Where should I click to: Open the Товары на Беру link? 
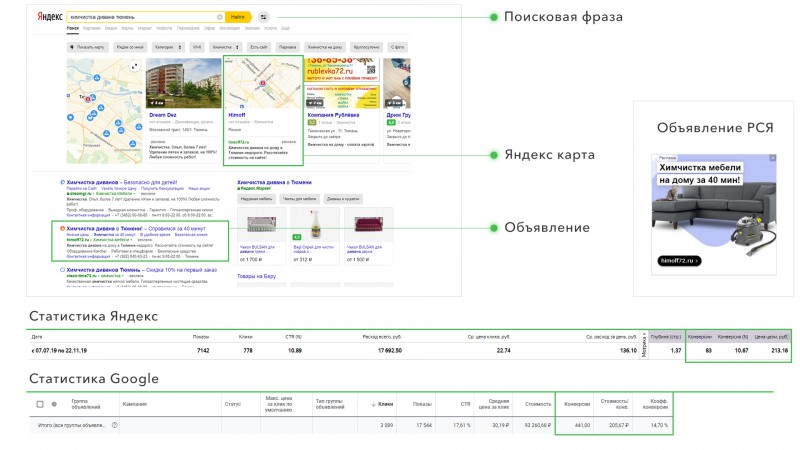256,276
